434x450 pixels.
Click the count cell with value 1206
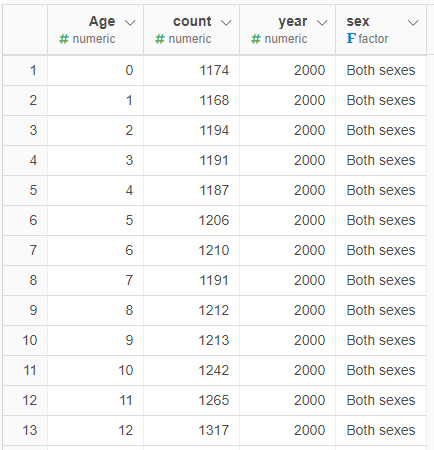point(192,220)
